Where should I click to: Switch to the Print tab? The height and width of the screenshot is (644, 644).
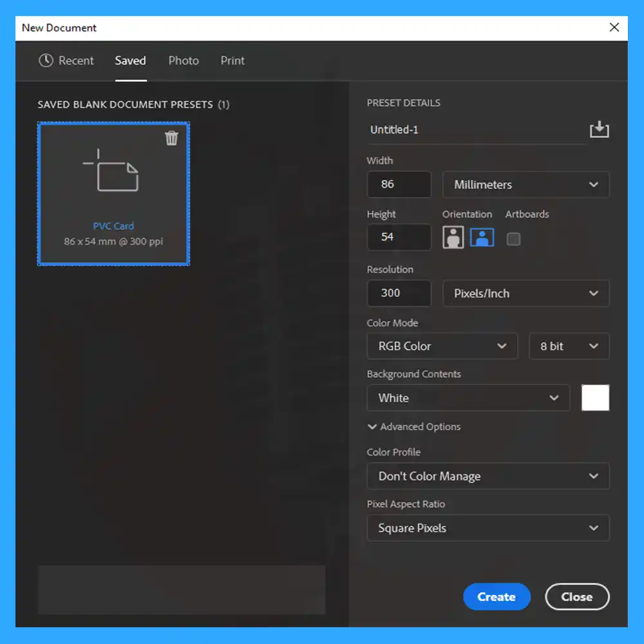(x=232, y=61)
